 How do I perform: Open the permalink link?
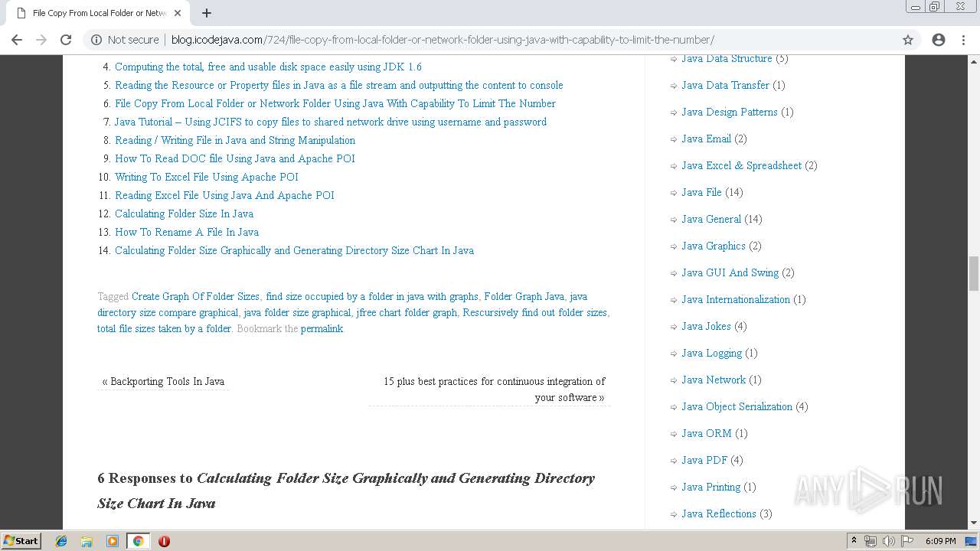click(322, 329)
